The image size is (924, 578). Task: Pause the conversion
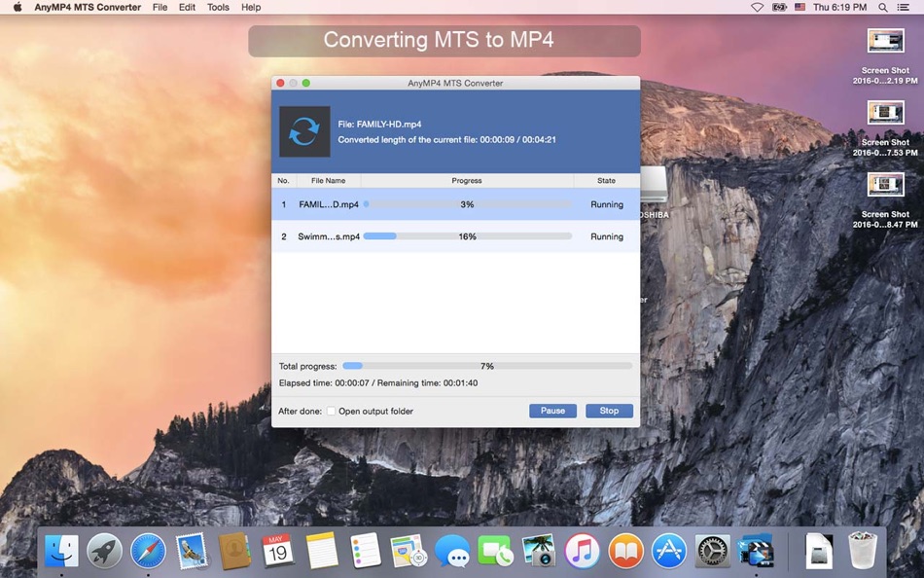552,411
